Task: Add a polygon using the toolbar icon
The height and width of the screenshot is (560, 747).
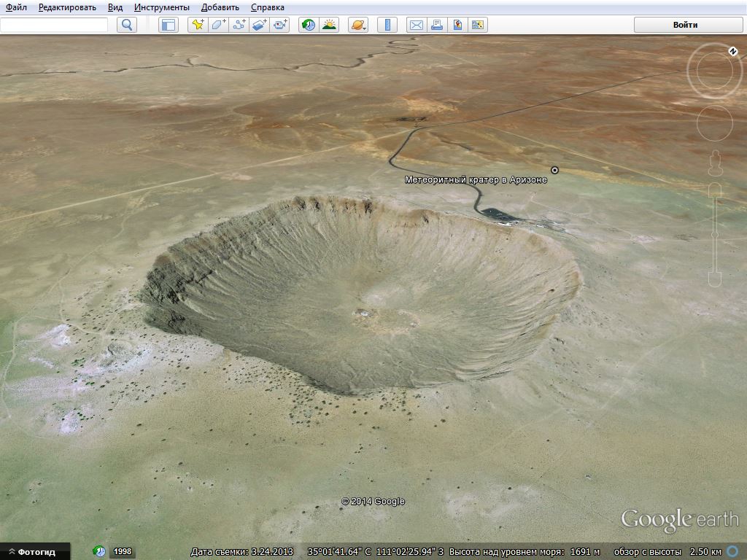Action: (218, 25)
